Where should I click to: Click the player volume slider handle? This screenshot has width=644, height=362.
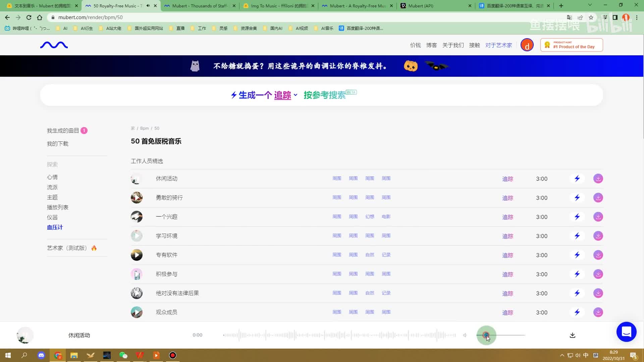pyautogui.click(x=486, y=335)
